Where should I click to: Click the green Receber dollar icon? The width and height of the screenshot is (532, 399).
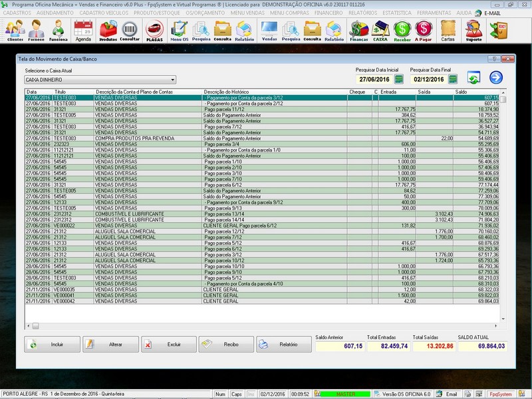[402, 31]
